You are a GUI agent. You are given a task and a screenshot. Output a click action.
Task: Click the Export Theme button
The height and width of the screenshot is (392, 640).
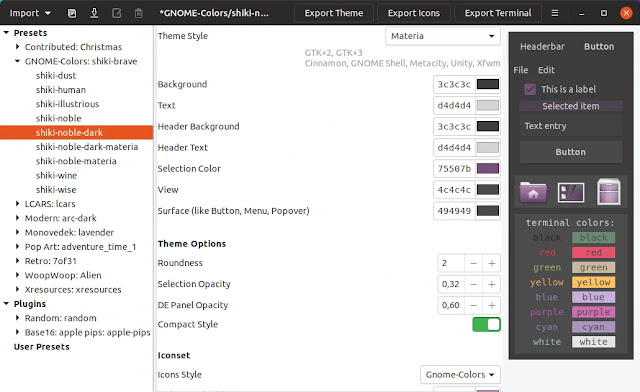(334, 13)
